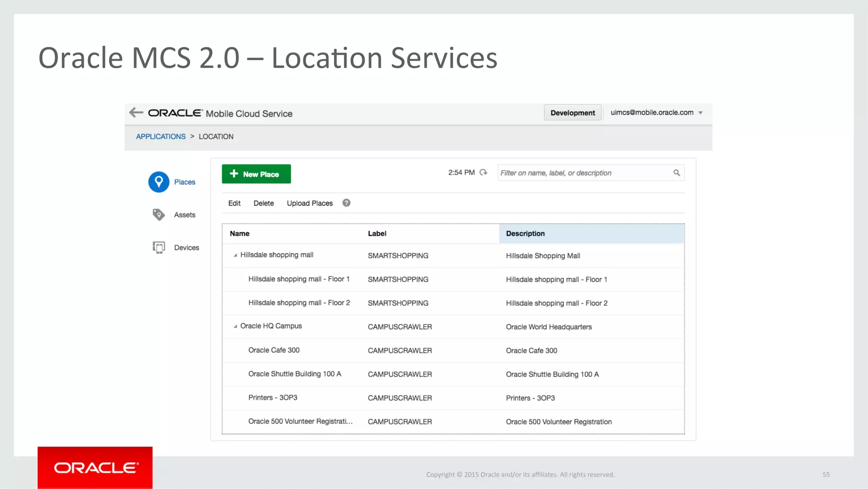
Task: Click the refresh icon next to 2:54 PM
Action: 483,173
